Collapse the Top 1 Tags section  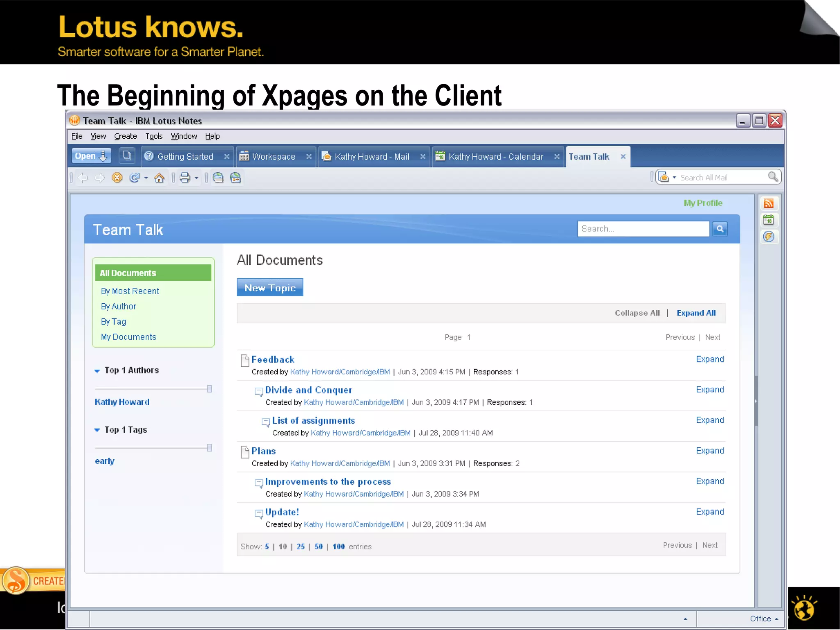coord(97,430)
